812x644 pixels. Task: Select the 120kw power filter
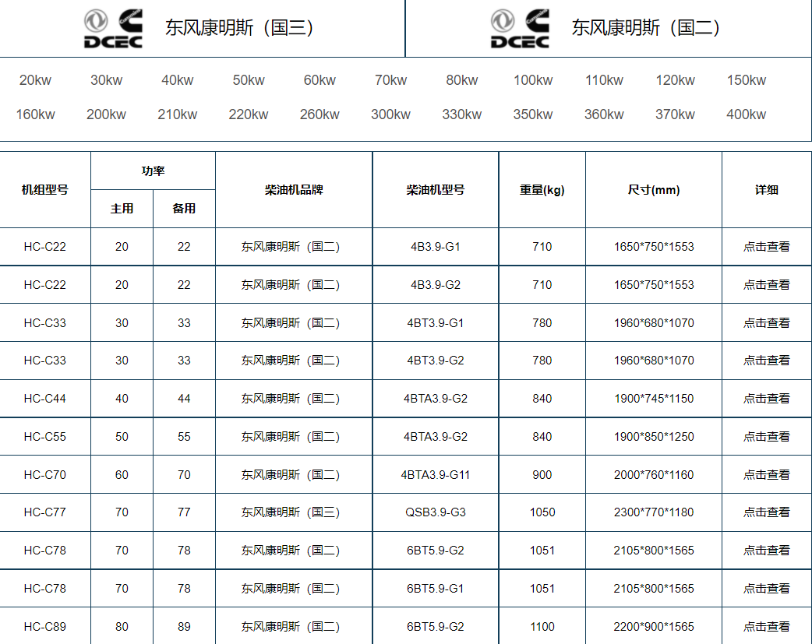click(676, 80)
